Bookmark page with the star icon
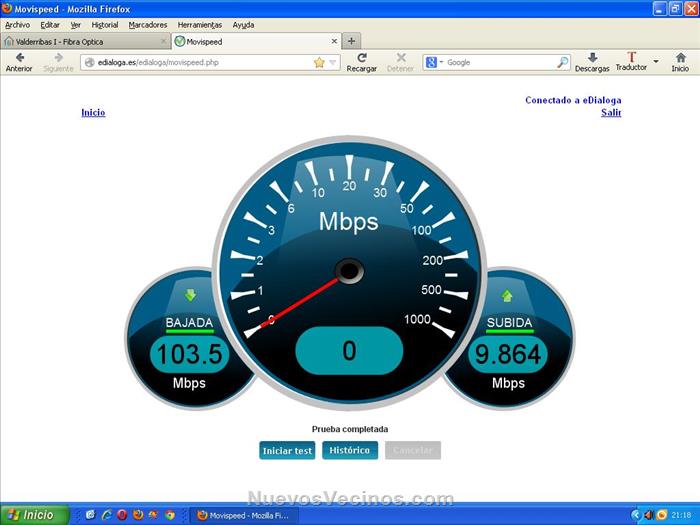 (319, 62)
